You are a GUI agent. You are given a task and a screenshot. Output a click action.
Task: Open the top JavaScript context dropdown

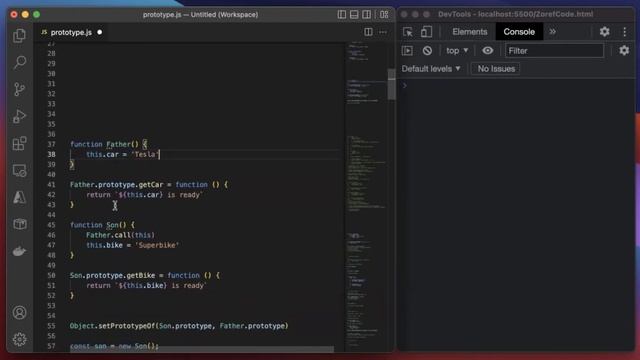click(x=457, y=51)
